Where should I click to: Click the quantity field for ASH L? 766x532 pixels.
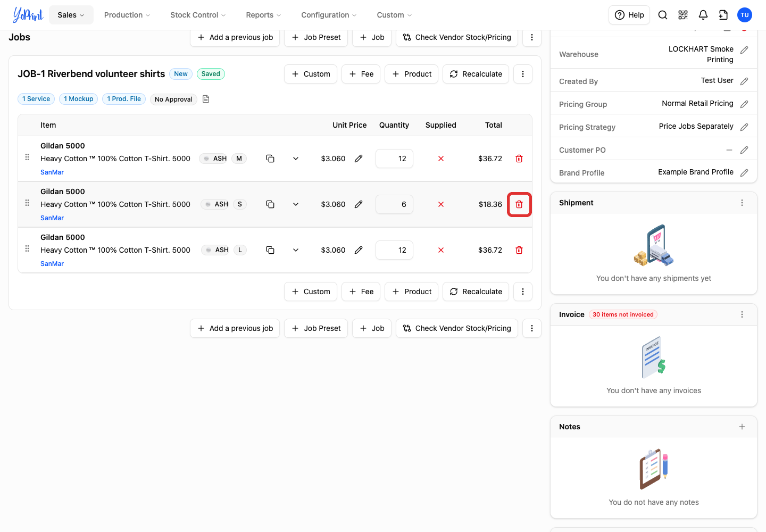click(394, 250)
